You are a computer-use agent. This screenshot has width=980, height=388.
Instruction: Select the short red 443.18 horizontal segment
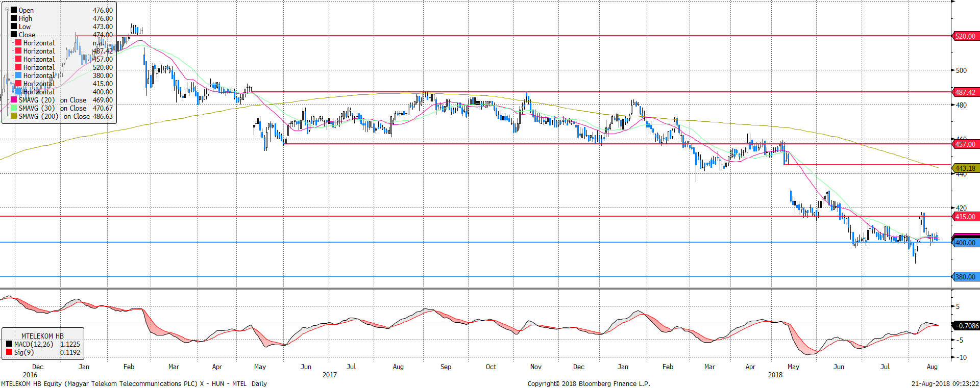click(x=867, y=165)
